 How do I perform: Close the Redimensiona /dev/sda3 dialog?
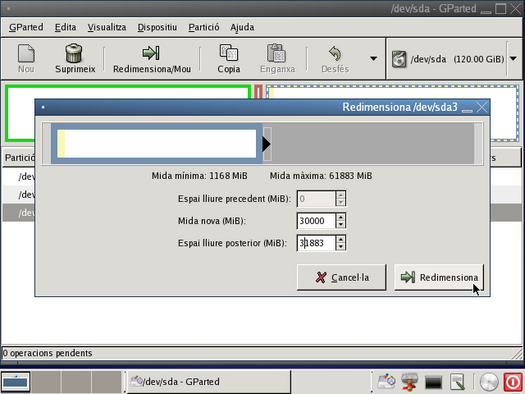(x=482, y=107)
